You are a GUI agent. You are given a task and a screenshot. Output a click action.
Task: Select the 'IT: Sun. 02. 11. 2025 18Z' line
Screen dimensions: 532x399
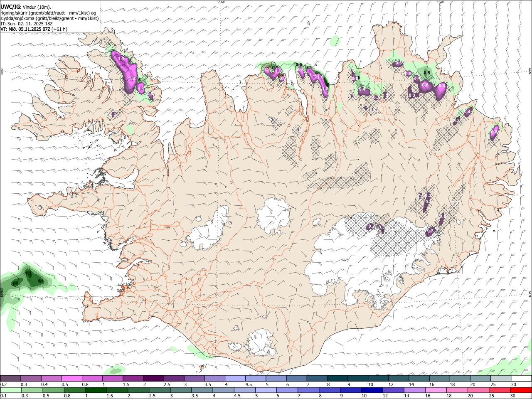click(x=27, y=24)
